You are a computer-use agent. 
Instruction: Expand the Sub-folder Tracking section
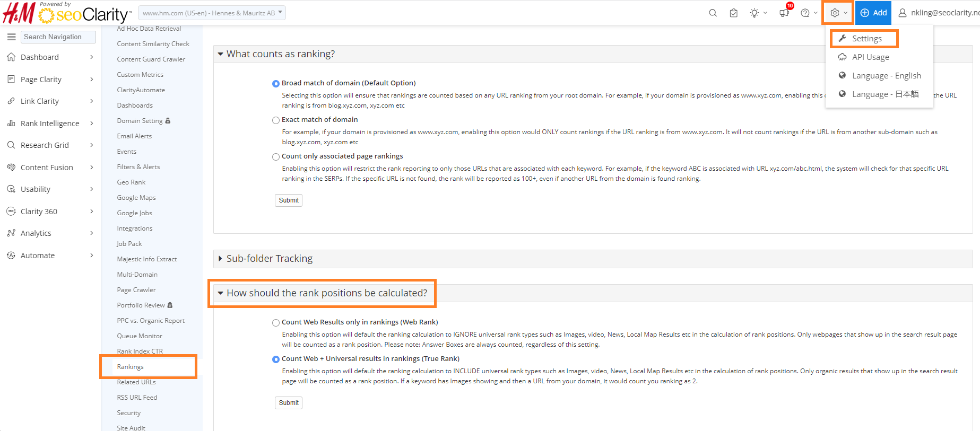269,259
